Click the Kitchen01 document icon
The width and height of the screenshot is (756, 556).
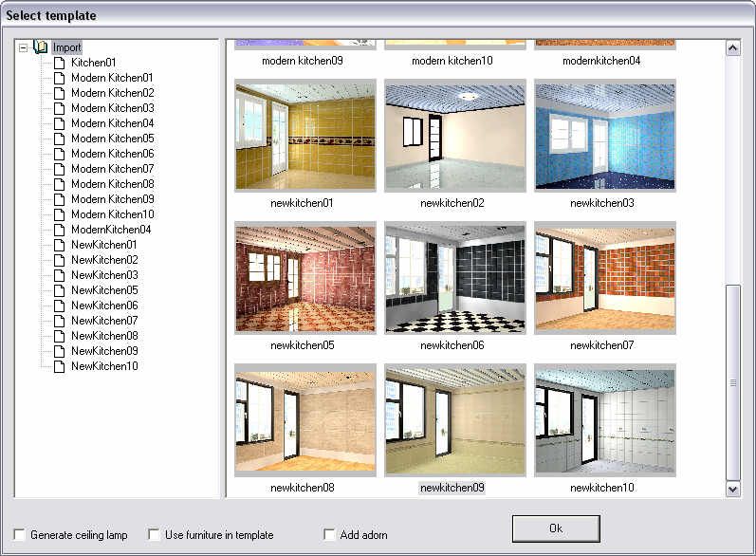pyautogui.click(x=60, y=63)
